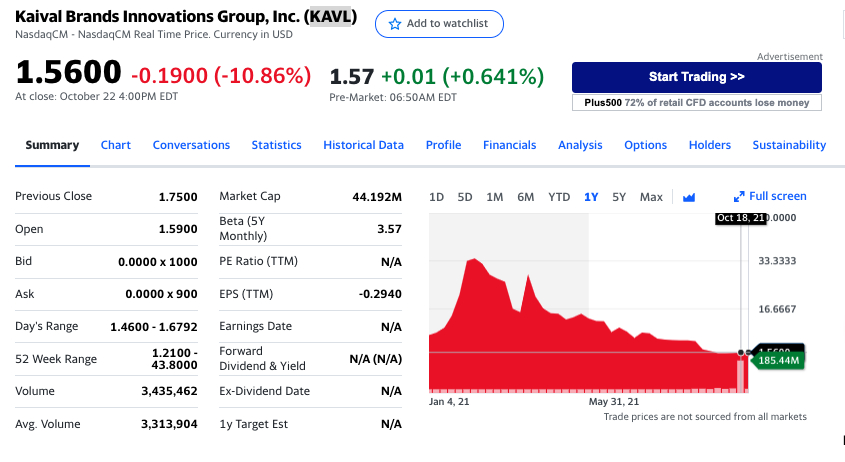Image resolution: width=845 pixels, height=462 pixels.
Task: Open the Chart tab
Action: 116,145
